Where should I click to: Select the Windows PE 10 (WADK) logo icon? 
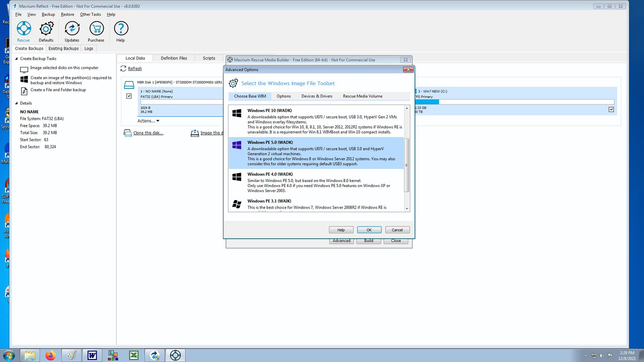pyautogui.click(x=236, y=113)
